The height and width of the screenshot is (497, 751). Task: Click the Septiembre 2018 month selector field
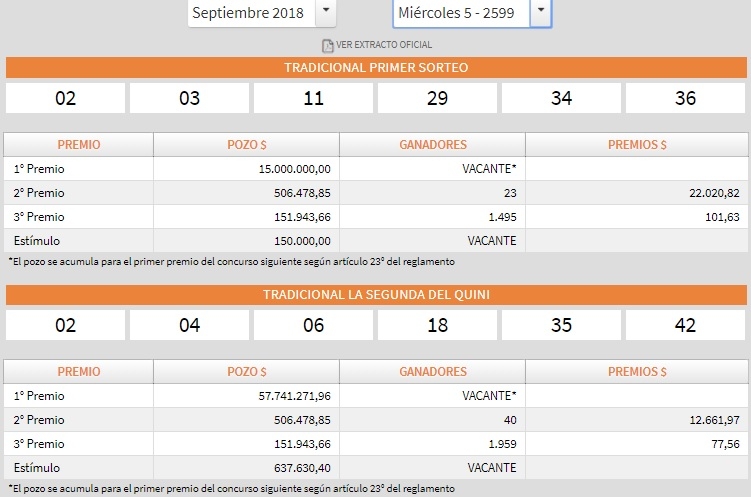[250, 13]
